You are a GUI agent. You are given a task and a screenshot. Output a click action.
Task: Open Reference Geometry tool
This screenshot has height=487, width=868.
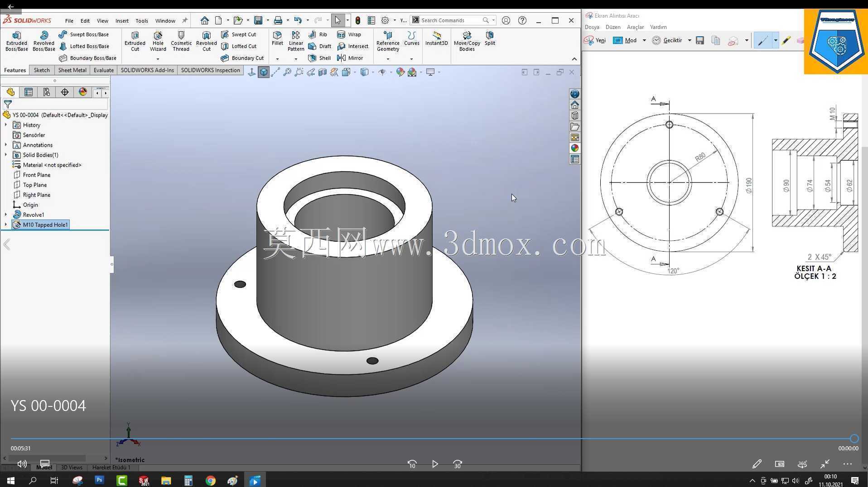click(388, 41)
